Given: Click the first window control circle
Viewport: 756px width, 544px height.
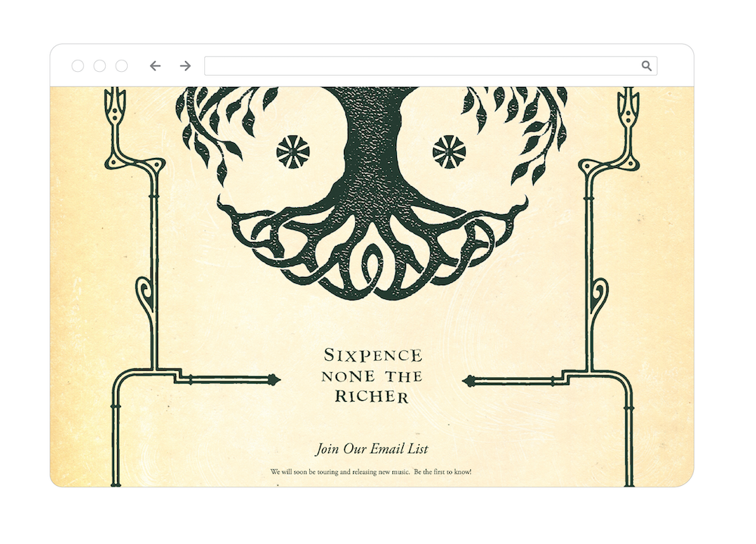Looking at the screenshot, I should tap(78, 66).
